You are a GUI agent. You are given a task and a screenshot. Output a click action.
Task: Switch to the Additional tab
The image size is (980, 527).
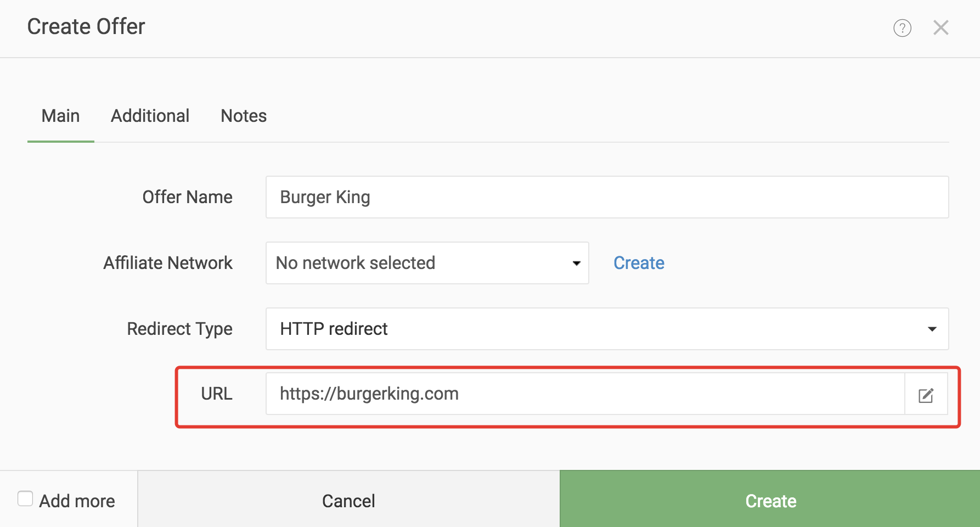pos(150,116)
